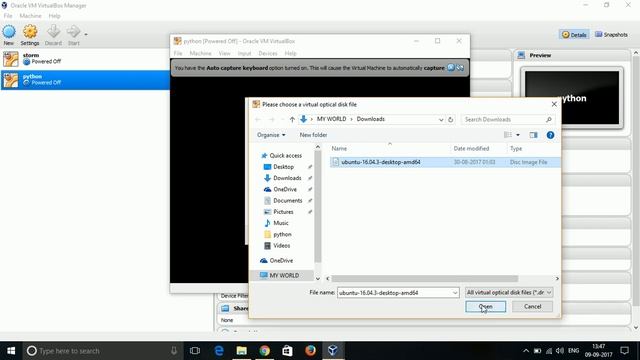
Task: Select the python virtual machine entry
Action: pos(85,80)
